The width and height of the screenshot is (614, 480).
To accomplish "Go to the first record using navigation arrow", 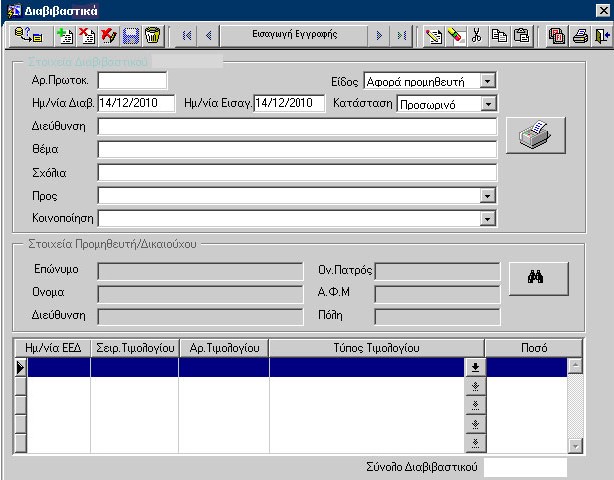I will click(185, 36).
